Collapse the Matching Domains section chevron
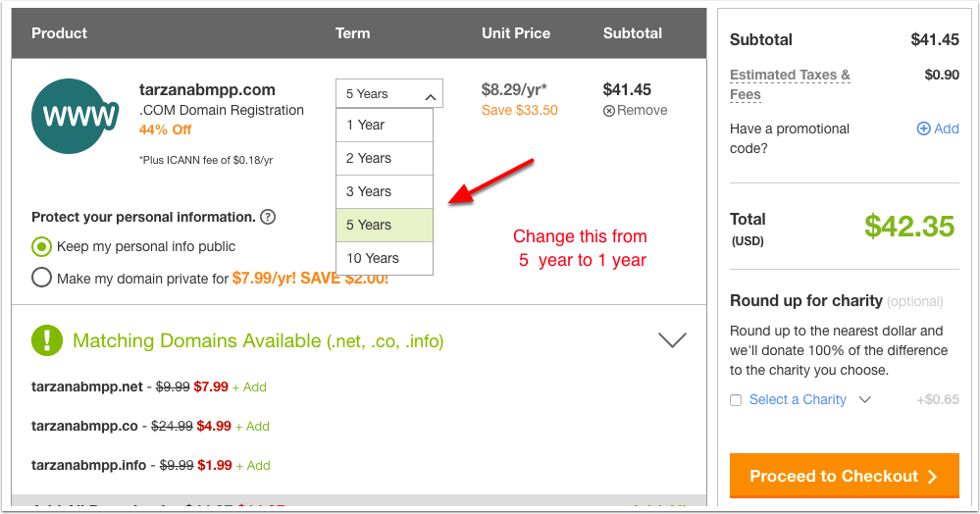980x514 pixels. coord(673,339)
